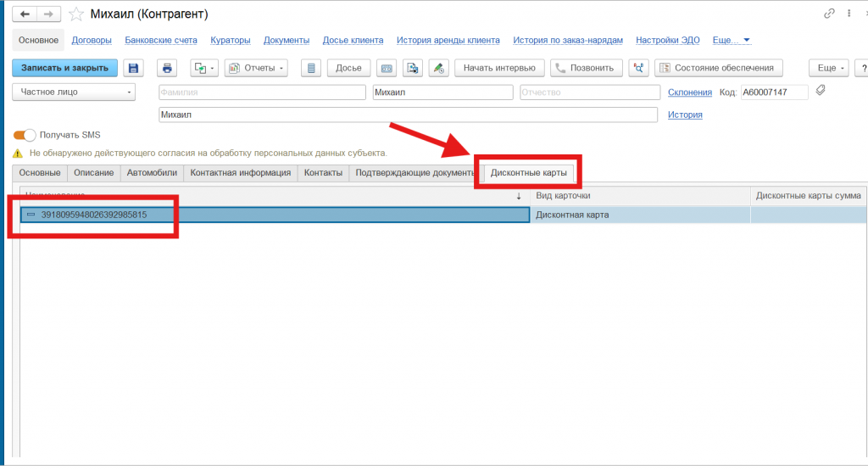Open the Еще dropdown in toolbar
The image size is (868, 470).
(827, 68)
